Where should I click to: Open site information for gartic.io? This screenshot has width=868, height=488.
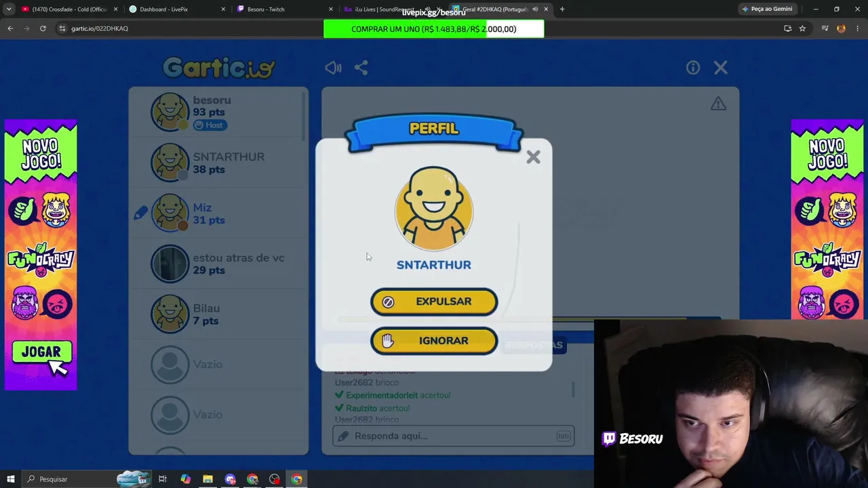62,28
